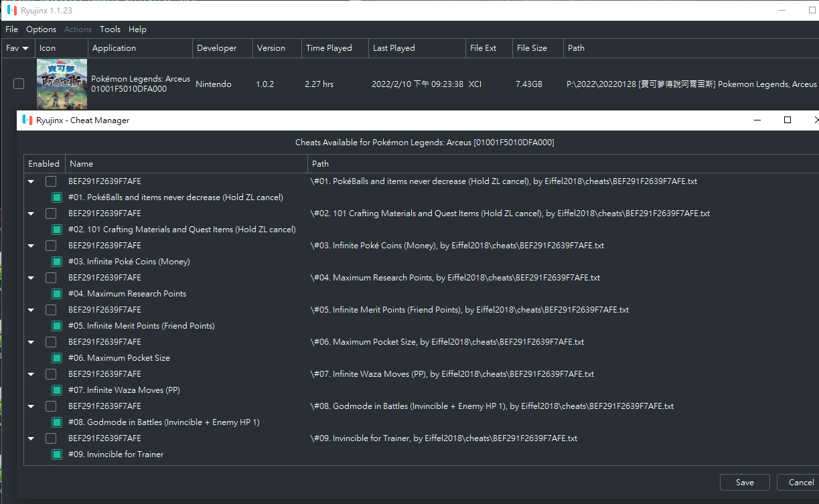Click Ryujinx logo in main window title bar
Viewport: 819px width, 504px height.
coord(11,11)
